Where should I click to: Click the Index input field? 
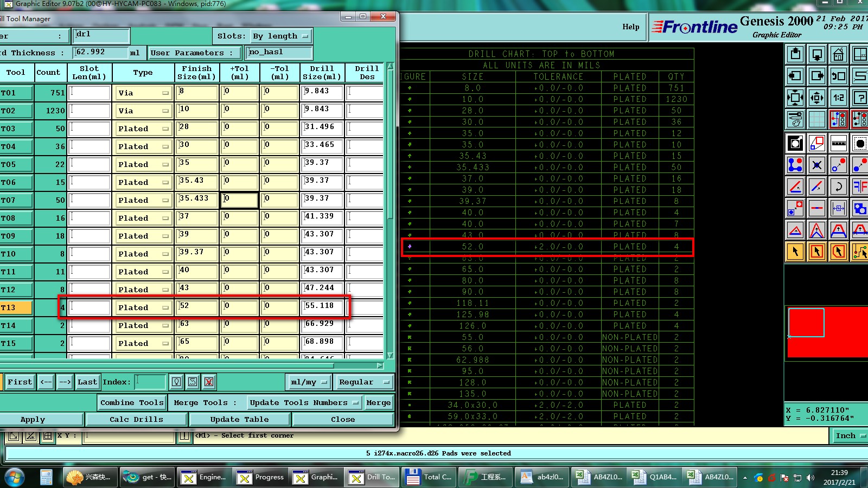[x=150, y=382]
